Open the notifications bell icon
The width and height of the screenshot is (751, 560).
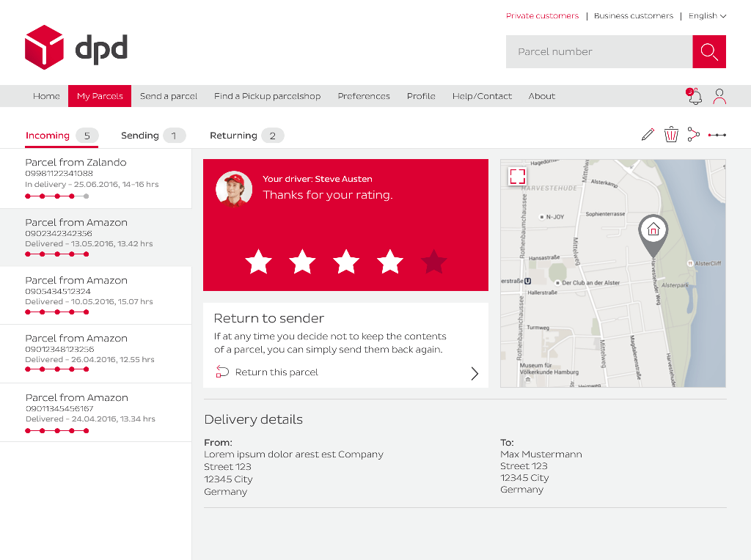pyautogui.click(x=694, y=96)
